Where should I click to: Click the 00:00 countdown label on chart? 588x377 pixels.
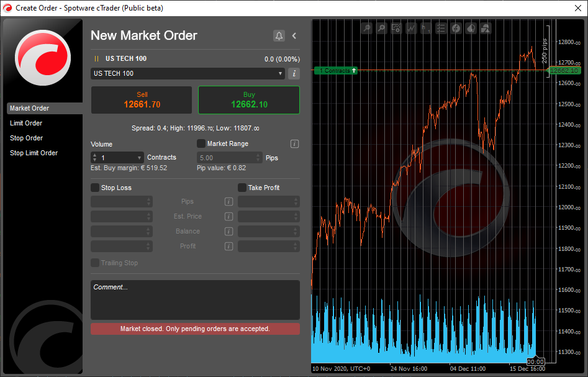tap(535, 361)
